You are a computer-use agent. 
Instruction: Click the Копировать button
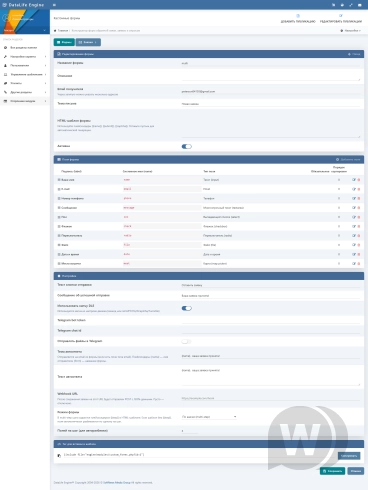pyautogui.click(x=349, y=456)
